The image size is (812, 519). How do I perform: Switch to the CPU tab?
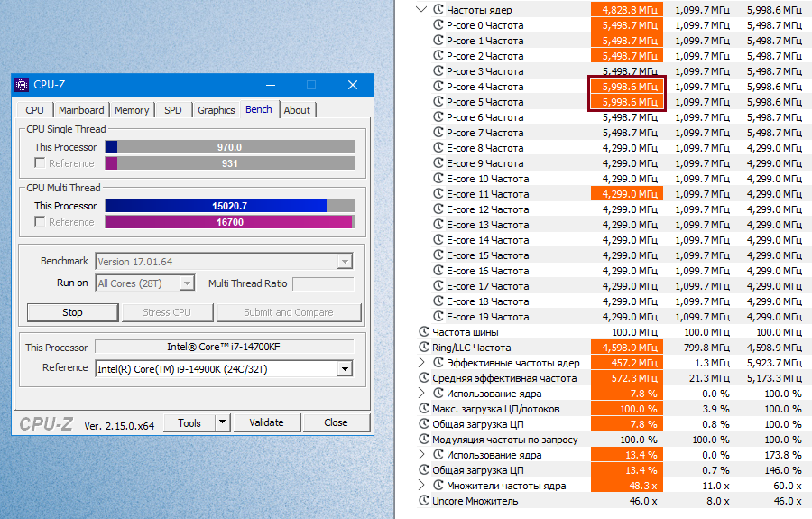(34, 110)
